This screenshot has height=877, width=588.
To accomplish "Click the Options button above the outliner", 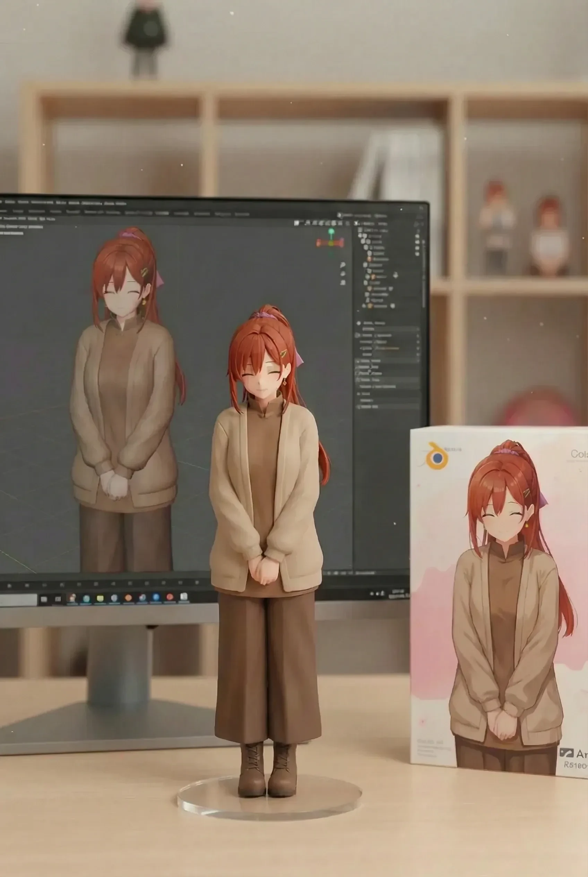I will (x=381, y=216).
